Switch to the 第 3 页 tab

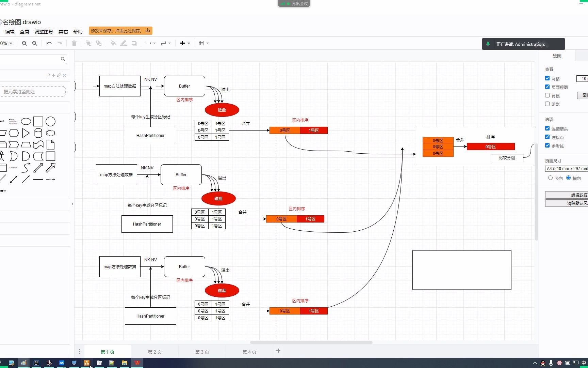pos(202,352)
